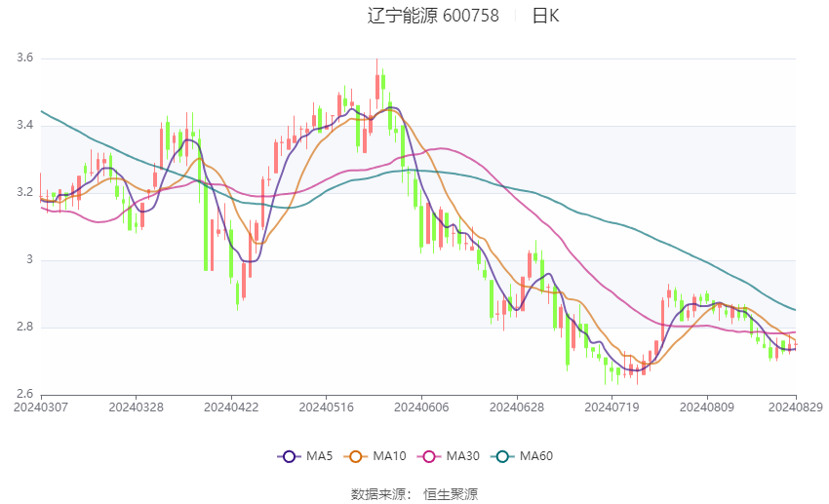
Task: Toggle the MA30 legend marker
Action: pyautogui.click(x=429, y=456)
